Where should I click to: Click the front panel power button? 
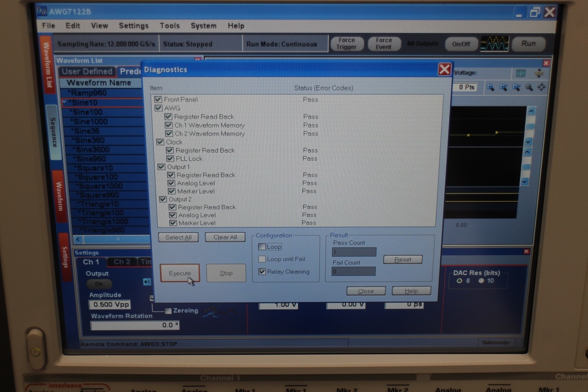tap(36, 351)
